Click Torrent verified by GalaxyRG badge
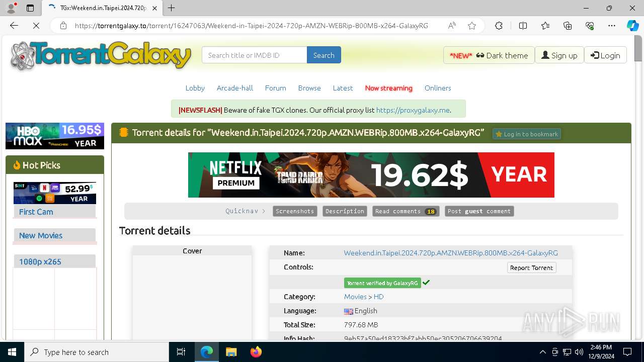The width and height of the screenshot is (644, 362). [382, 283]
